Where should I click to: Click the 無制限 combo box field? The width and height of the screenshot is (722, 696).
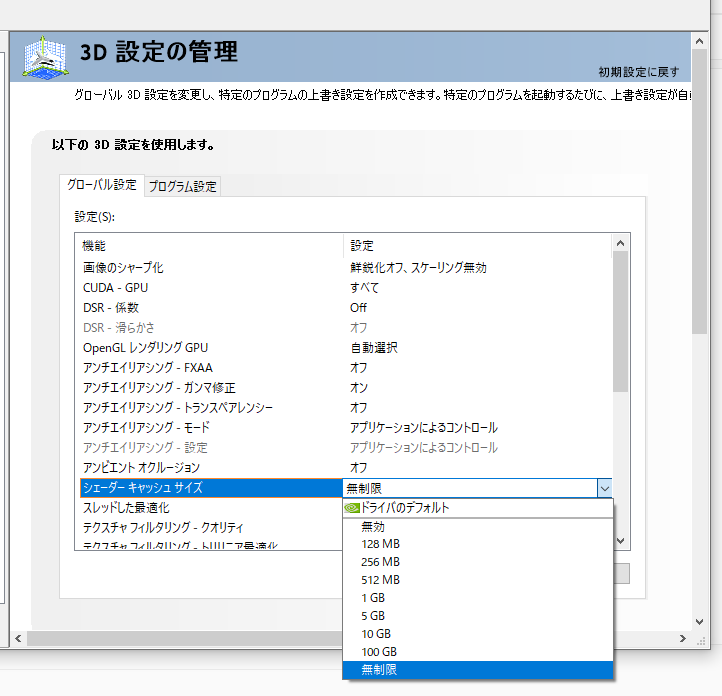(x=470, y=488)
